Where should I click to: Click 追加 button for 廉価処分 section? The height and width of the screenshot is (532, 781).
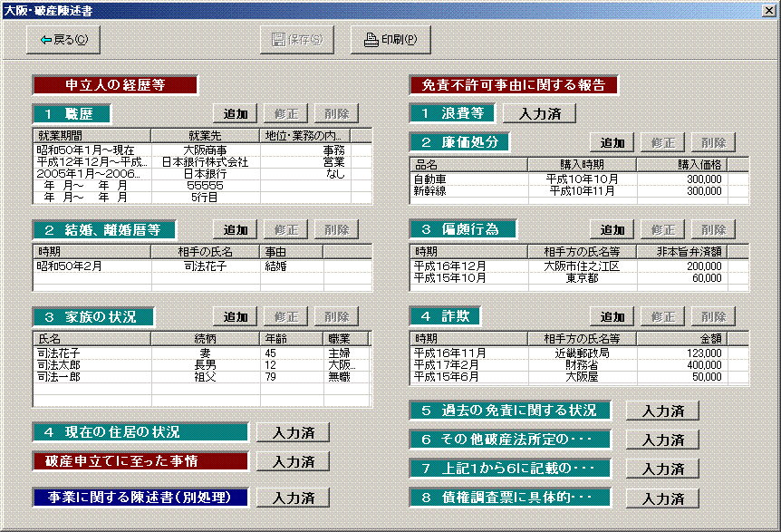[x=612, y=143]
